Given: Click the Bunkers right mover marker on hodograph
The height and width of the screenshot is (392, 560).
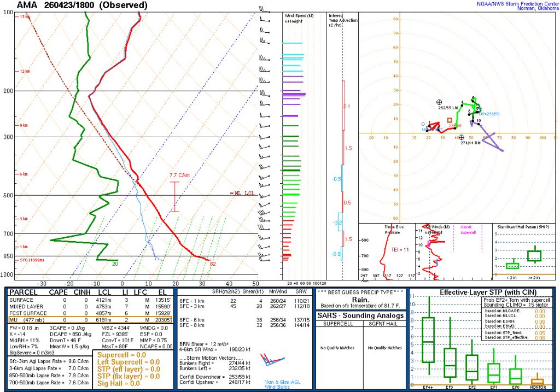Looking at the screenshot, I should [462, 137].
